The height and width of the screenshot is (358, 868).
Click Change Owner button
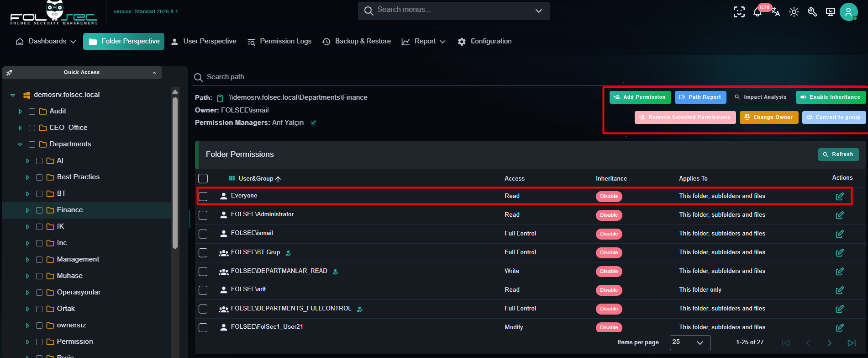(x=769, y=118)
